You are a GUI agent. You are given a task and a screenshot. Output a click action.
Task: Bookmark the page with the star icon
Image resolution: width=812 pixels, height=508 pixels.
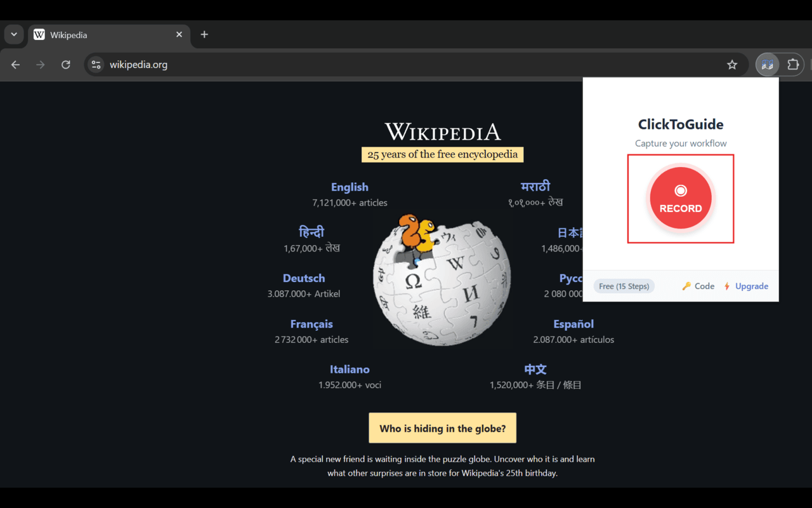pyautogui.click(x=732, y=64)
